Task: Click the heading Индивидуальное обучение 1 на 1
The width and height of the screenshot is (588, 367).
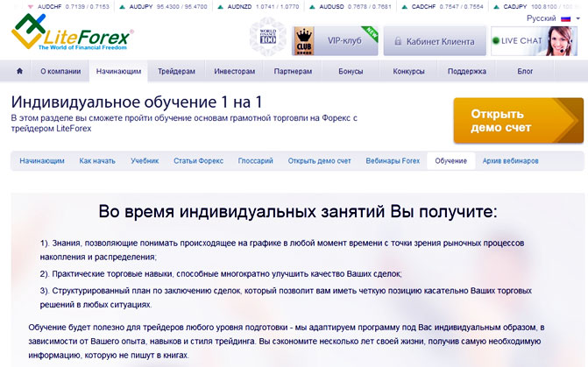Action: coord(137,102)
